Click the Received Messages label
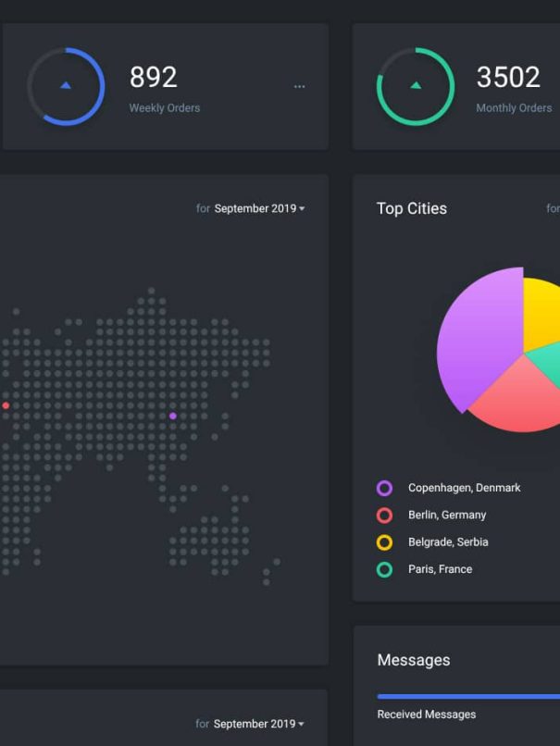 (427, 715)
